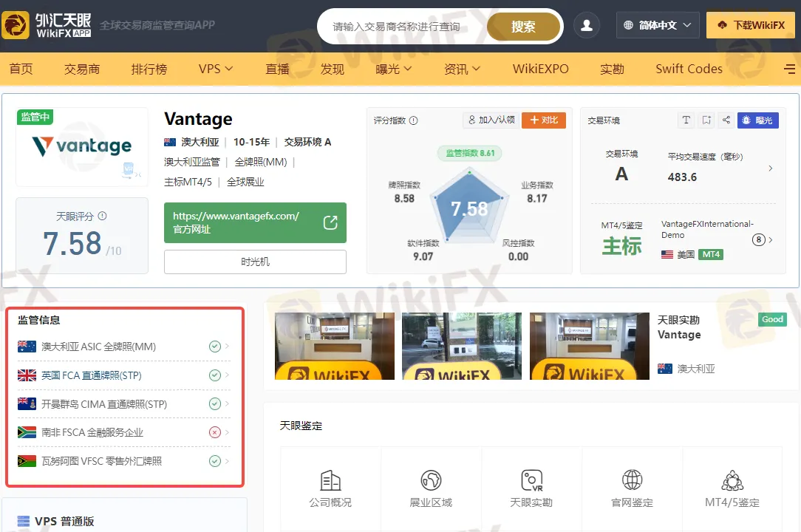
Task: Open Swift Codes in the navigation bar
Action: [x=689, y=69]
